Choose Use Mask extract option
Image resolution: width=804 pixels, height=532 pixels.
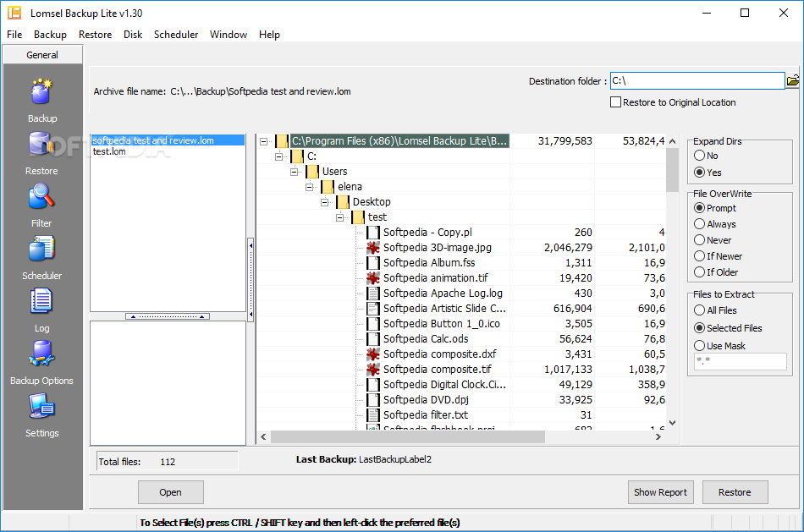point(699,345)
